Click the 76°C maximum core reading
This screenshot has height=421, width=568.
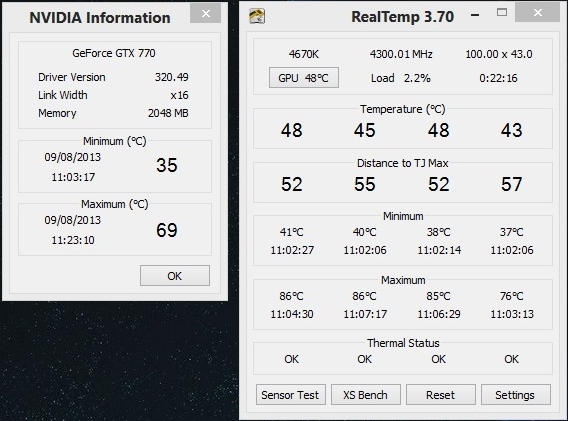[x=511, y=296]
